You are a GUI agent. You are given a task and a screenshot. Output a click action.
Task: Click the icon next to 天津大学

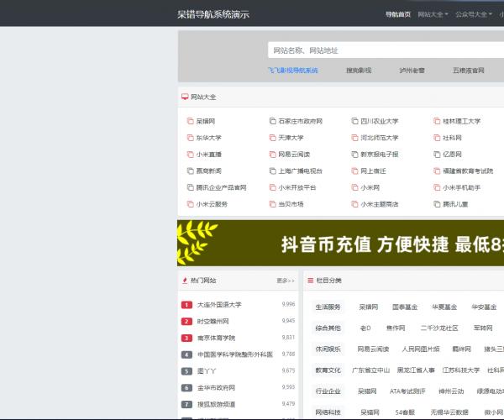[x=272, y=138]
